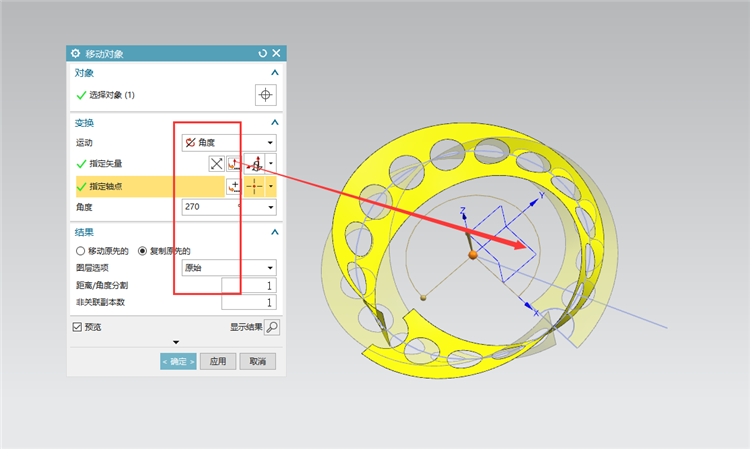This screenshot has height=449, width=750.
Task: Open the point type dropdown arrow
Action: [x=271, y=186]
